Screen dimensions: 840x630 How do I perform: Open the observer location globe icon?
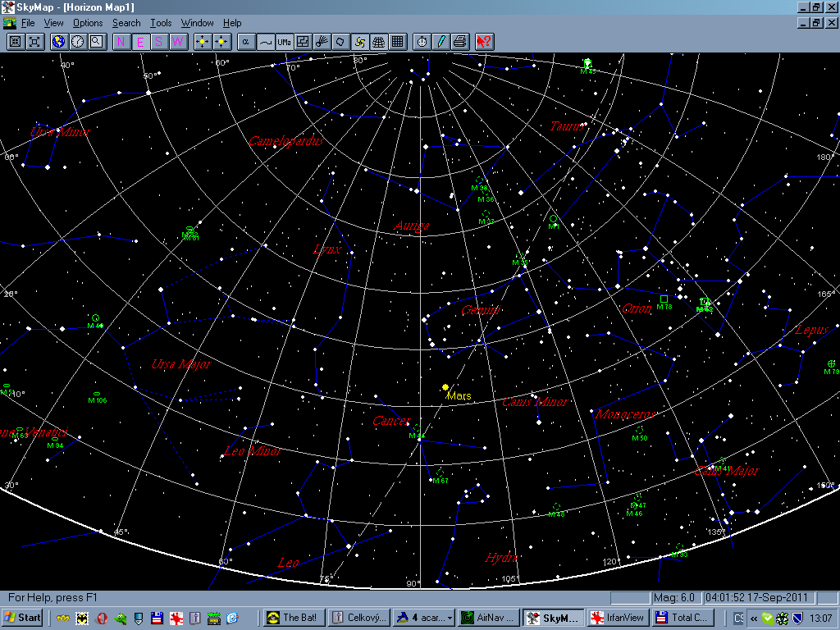(x=59, y=42)
